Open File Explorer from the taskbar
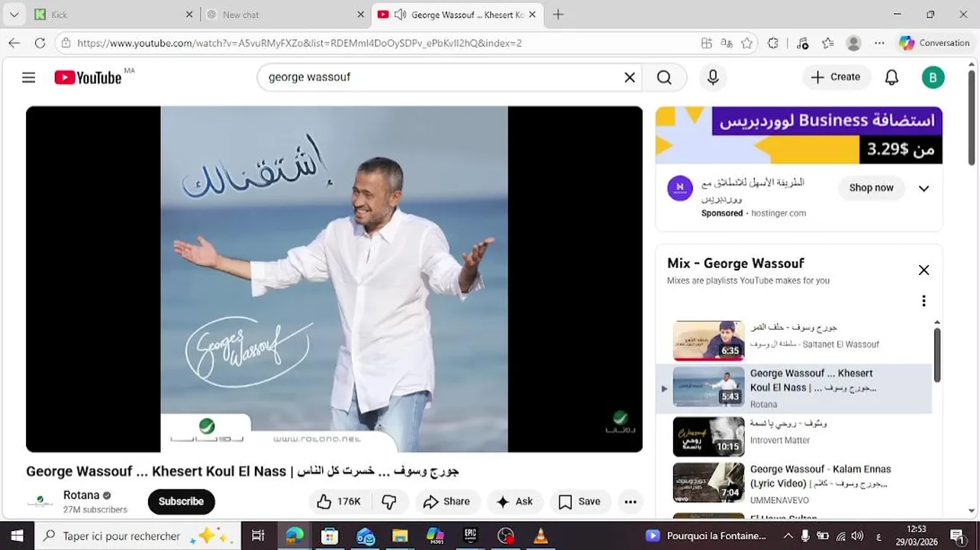Viewport: 980px width, 550px height. [400, 535]
